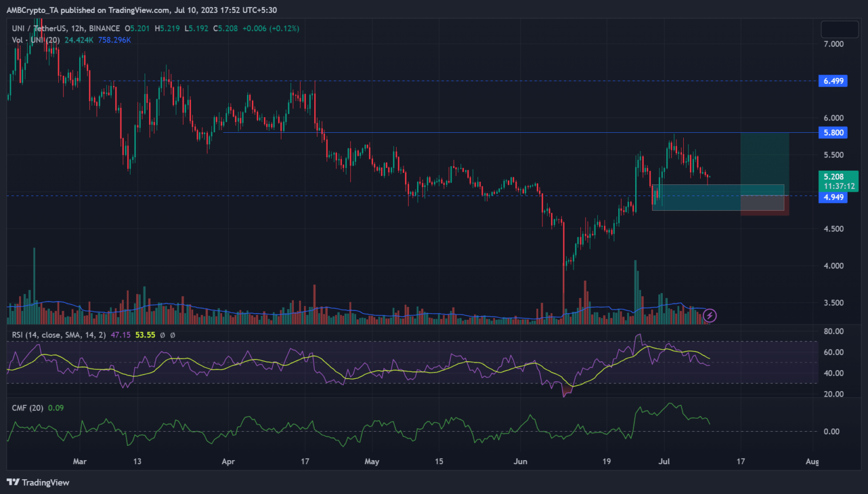Screen dimensions: 868x494
Task: Click the 4.949 blue price label
Action: [x=833, y=197]
